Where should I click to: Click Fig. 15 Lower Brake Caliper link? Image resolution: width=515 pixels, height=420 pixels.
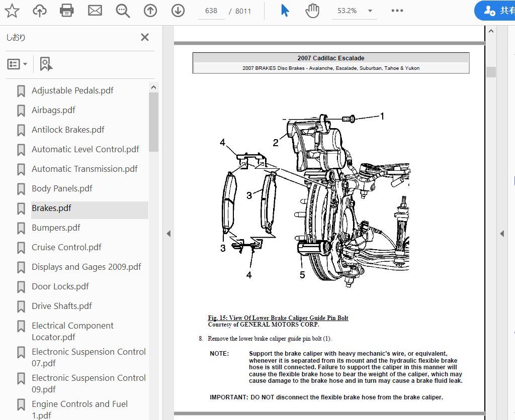coord(278,318)
